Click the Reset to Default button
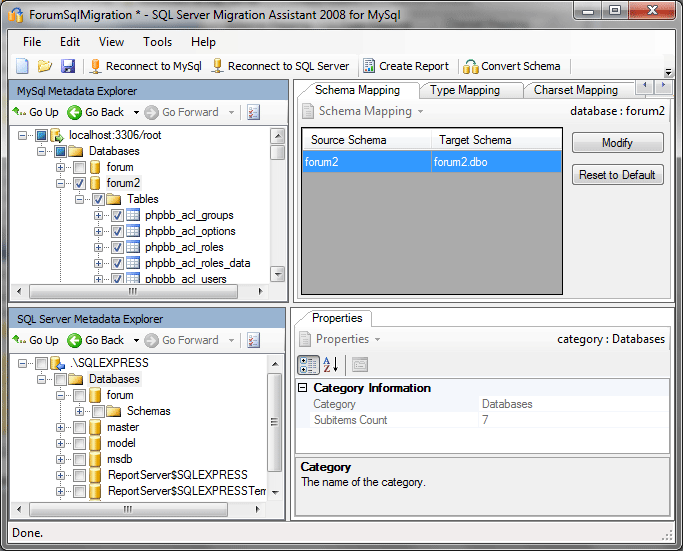 pyautogui.click(x=617, y=175)
